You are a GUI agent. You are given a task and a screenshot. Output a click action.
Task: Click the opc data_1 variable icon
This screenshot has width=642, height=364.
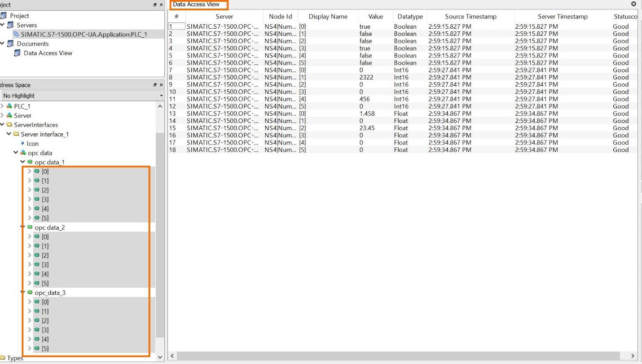(30, 162)
